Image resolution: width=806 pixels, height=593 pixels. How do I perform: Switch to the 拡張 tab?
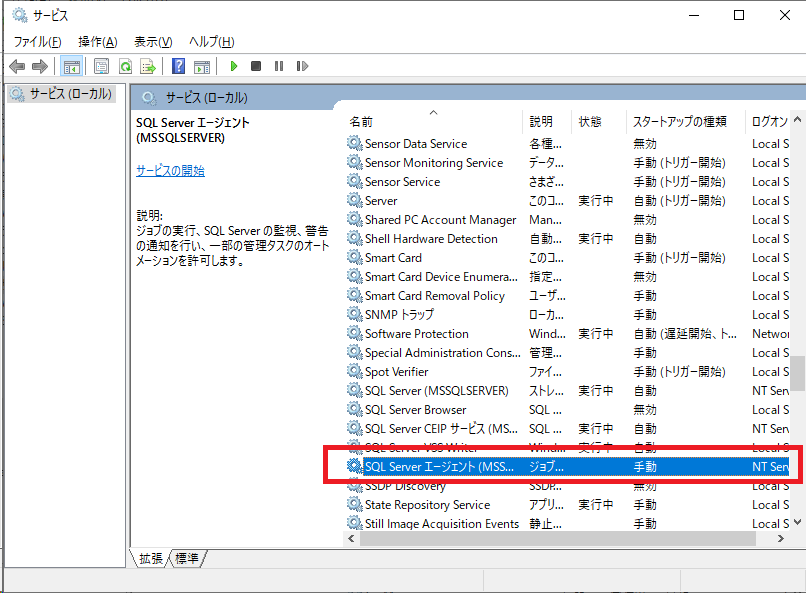[151, 558]
